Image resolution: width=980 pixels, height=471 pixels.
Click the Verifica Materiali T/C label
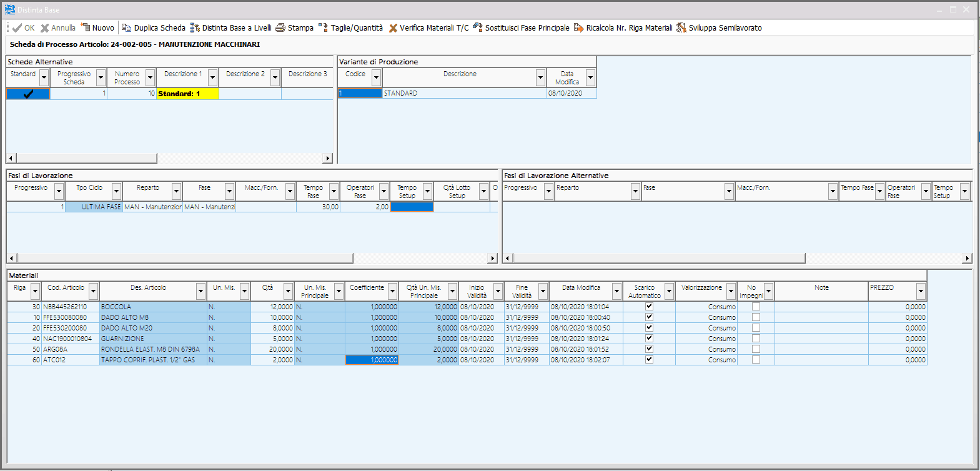click(x=434, y=28)
